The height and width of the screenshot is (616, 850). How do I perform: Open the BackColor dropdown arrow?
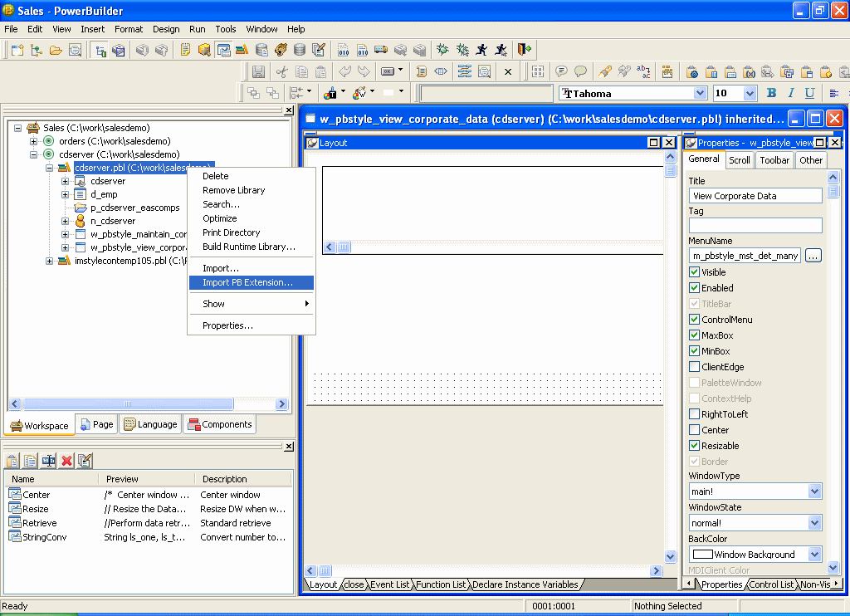coord(814,555)
